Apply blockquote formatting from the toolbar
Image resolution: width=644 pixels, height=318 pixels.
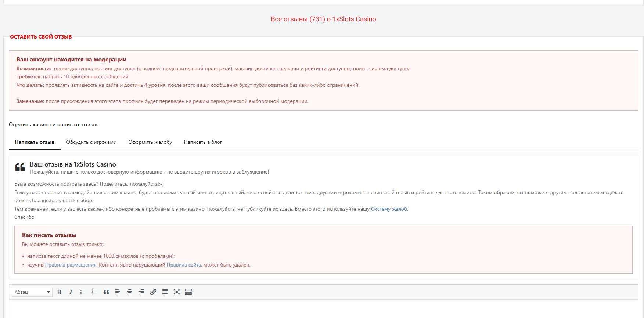106,292
